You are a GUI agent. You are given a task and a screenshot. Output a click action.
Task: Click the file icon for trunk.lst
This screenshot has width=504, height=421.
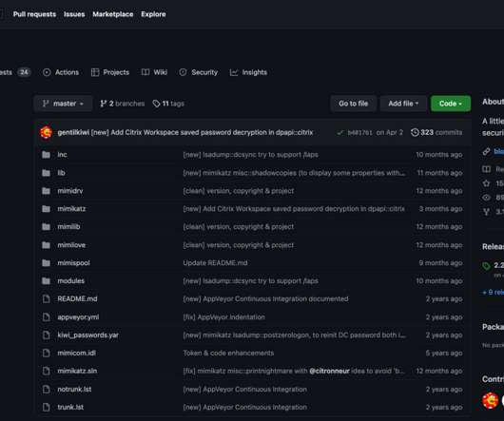47,407
